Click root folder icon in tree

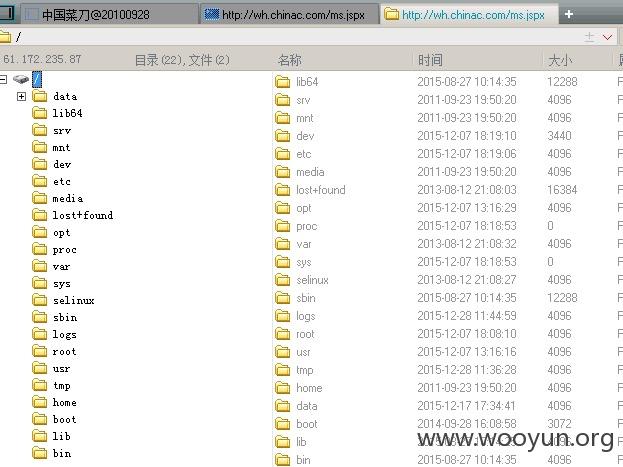coord(40,351)
